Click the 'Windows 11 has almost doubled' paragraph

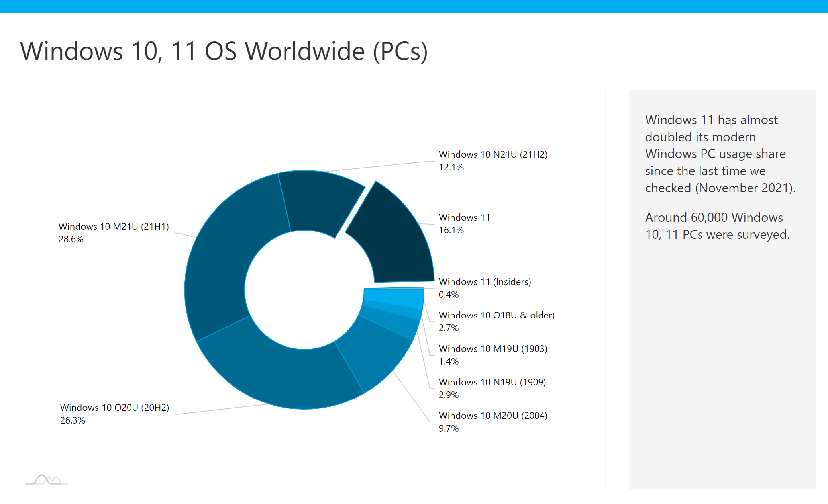720,154
